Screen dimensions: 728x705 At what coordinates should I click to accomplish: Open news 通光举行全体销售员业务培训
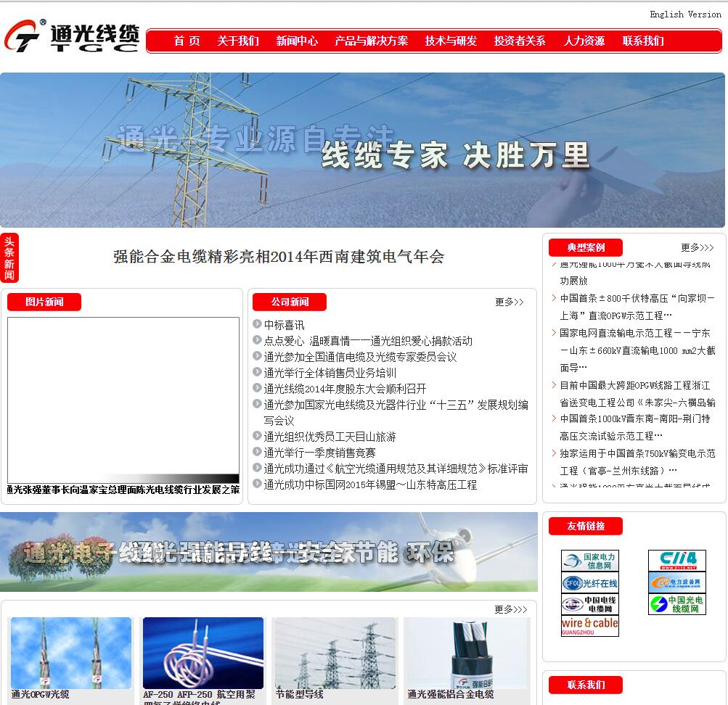[330, 372]
